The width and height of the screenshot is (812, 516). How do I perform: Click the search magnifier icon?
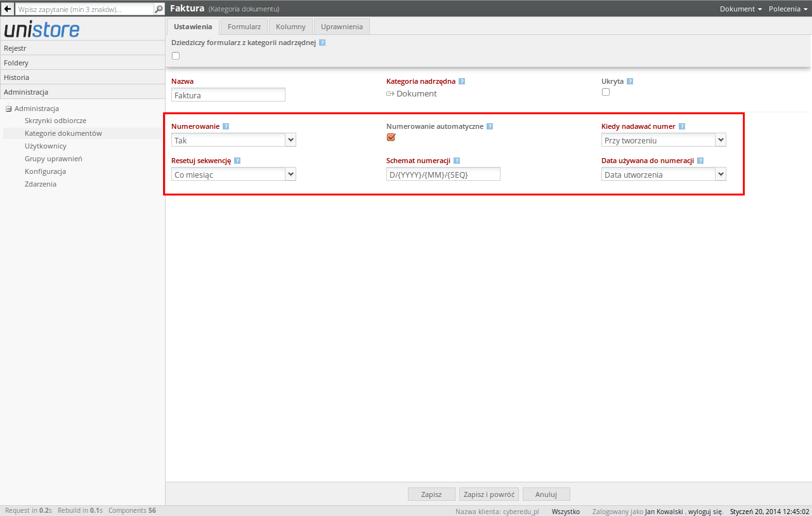tap(159, 9)
